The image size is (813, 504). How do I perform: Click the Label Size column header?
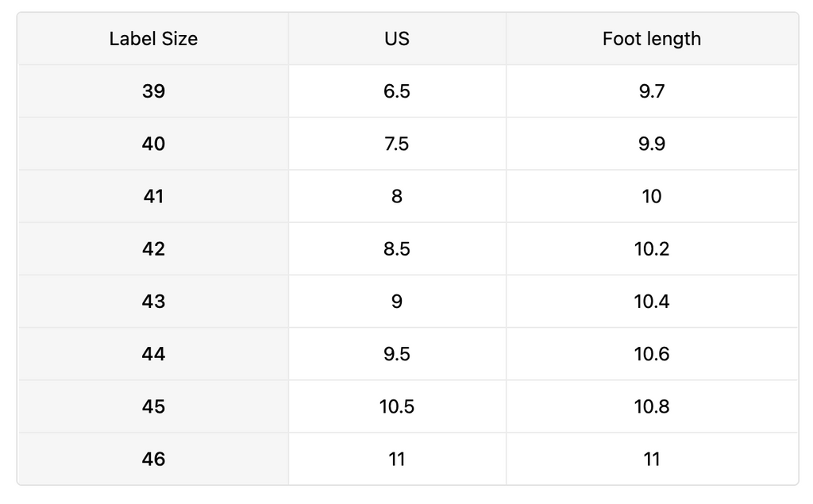(153, 38)
